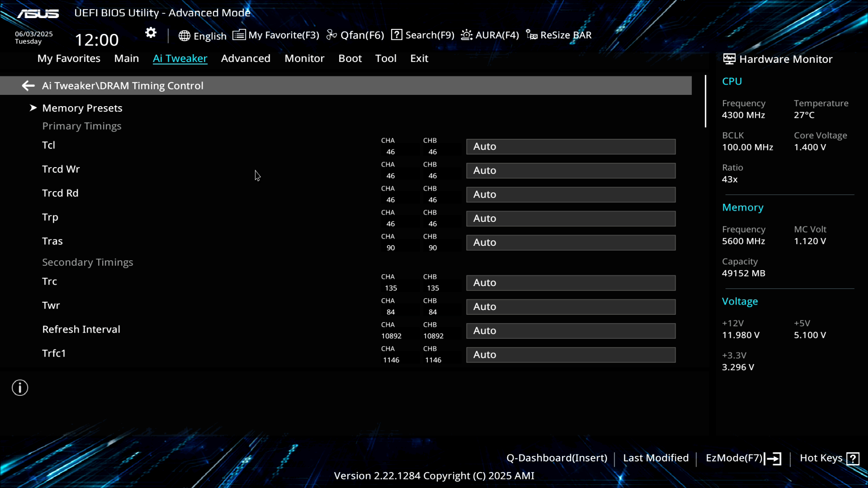868x488 pixels.
Task: Click Last Modified button
Action: click(656, 458)
